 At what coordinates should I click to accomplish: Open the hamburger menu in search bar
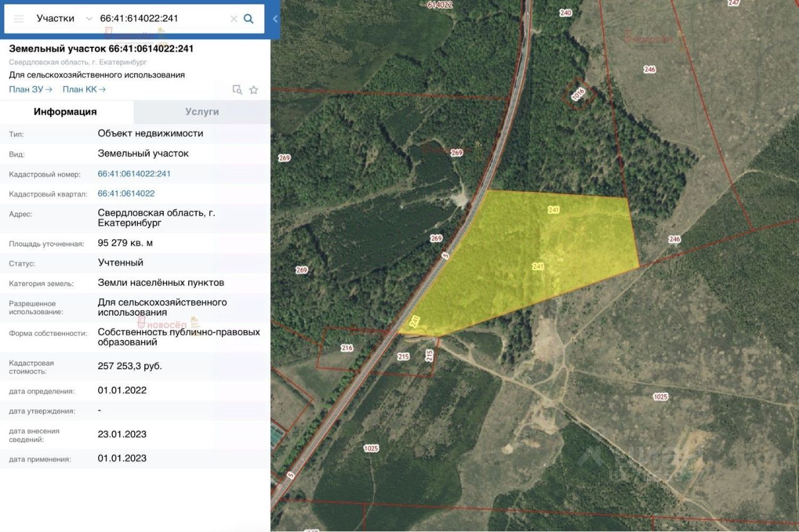19,19
